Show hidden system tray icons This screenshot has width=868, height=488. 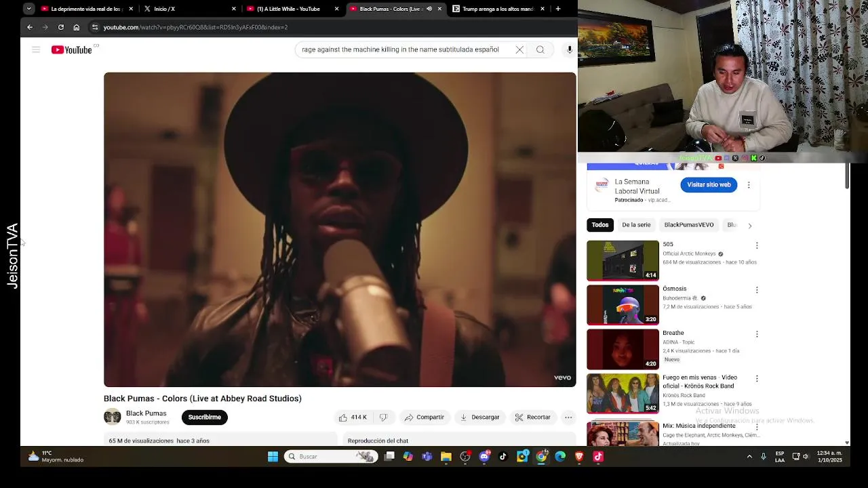749,457
